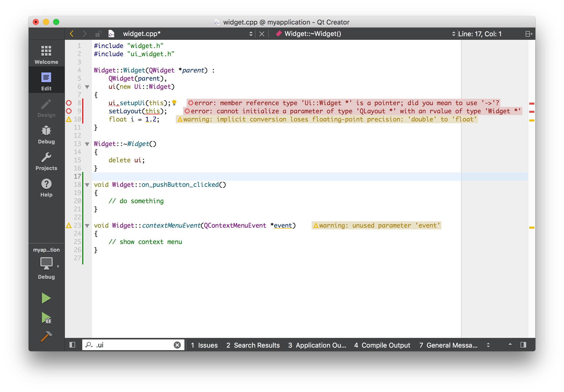Open the widget.cpp* document selector arrows
This screenshot has width=564, height=392.
[251, 34]
